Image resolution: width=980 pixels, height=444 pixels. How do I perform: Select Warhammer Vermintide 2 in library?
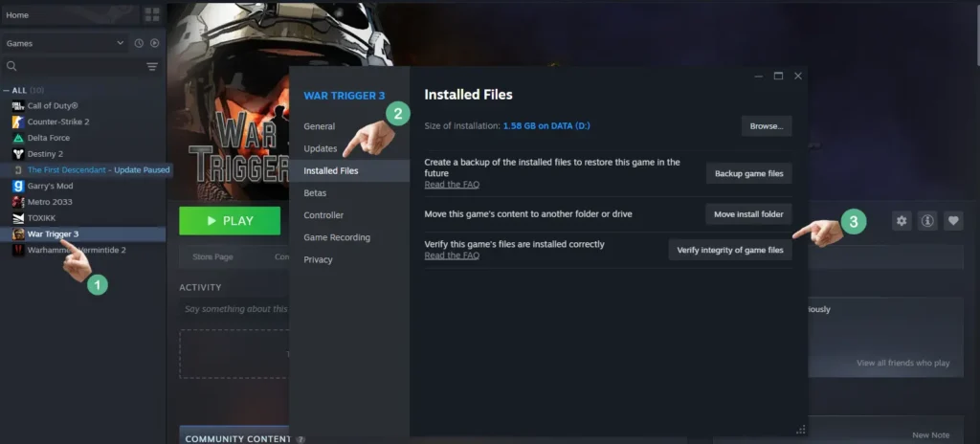[x=77, y=250]
